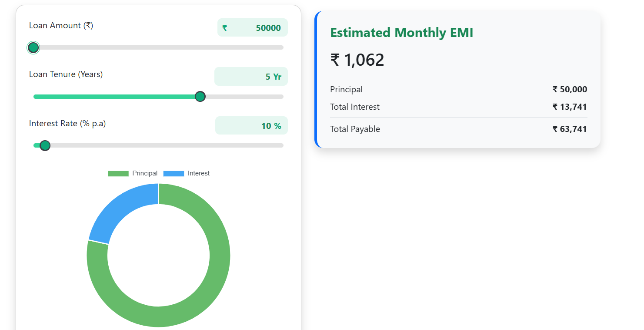Viewport: 644px width, 330px height.
Task: Click the green Principal segment of donut chart
Action: pyautogui.click(x=209, y=292)
